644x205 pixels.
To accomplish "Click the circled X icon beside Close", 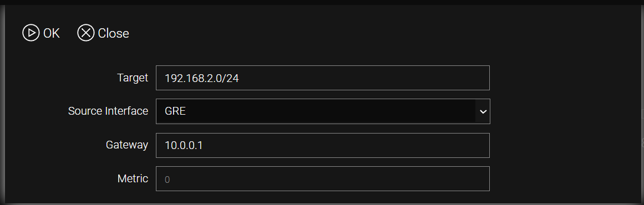I will point(86,33).
